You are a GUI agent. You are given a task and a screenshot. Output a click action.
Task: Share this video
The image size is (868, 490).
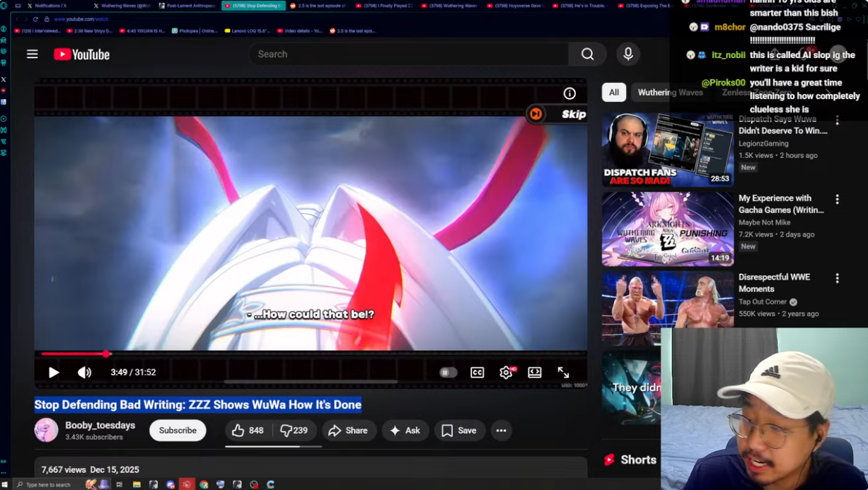pos(348,431)
